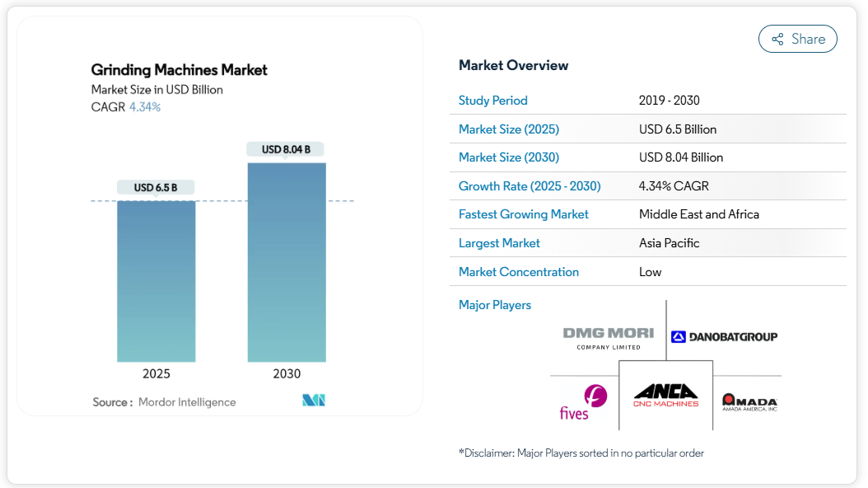Click the Market Concentration label

[519, 272]
